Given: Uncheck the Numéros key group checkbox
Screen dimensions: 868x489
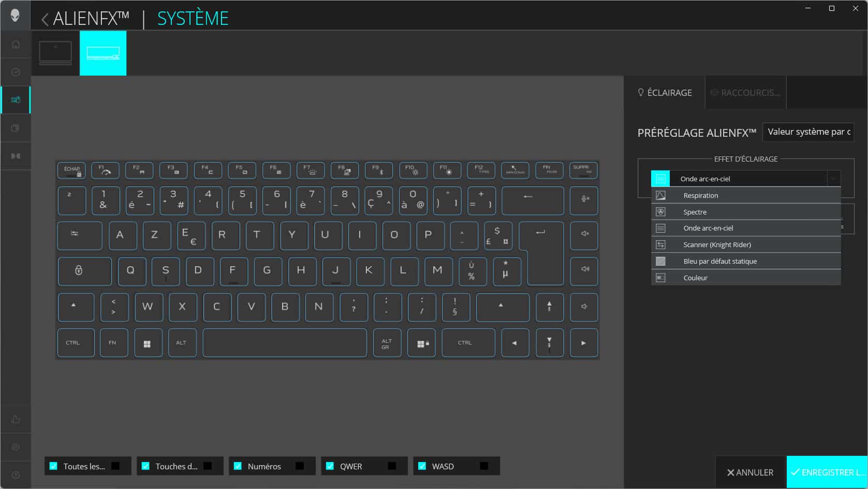Looking at the screenshot, I should pos(238,466).
